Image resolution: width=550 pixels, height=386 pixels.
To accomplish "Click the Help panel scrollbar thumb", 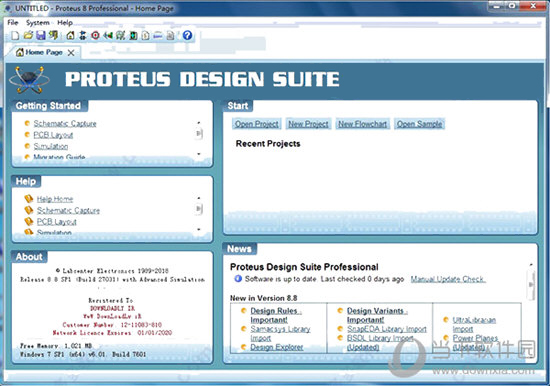I will coord(199,209).
